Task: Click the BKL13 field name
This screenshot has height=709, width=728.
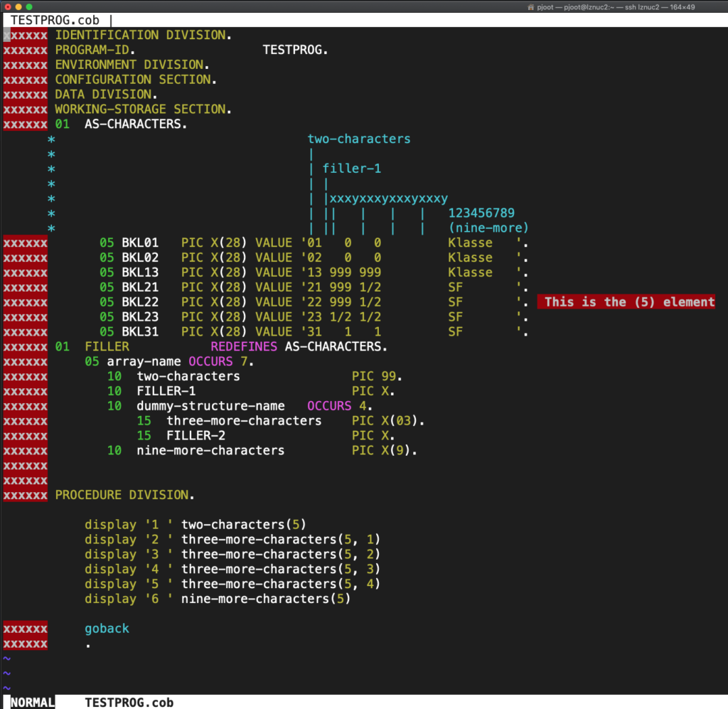Action: point(140,272)
